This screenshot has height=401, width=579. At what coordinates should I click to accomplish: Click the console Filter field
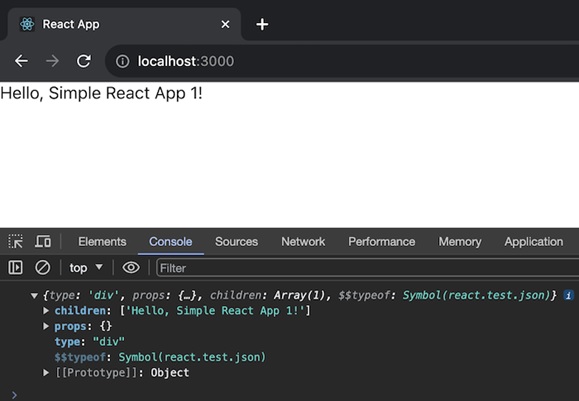pyautogui.click(x=367, y=268)
